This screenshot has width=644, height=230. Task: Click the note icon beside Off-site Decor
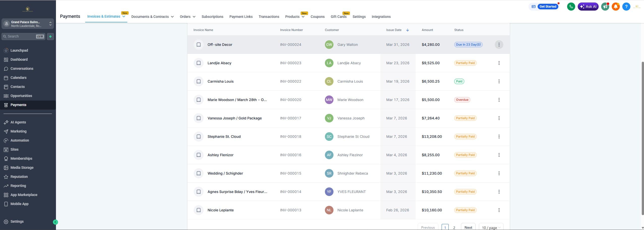[x=199, y=44]
